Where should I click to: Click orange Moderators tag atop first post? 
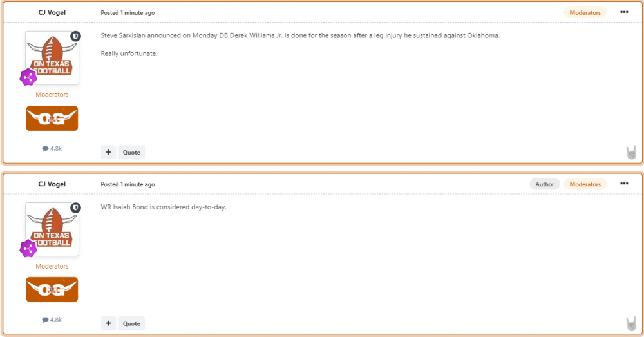coord(585,12)
